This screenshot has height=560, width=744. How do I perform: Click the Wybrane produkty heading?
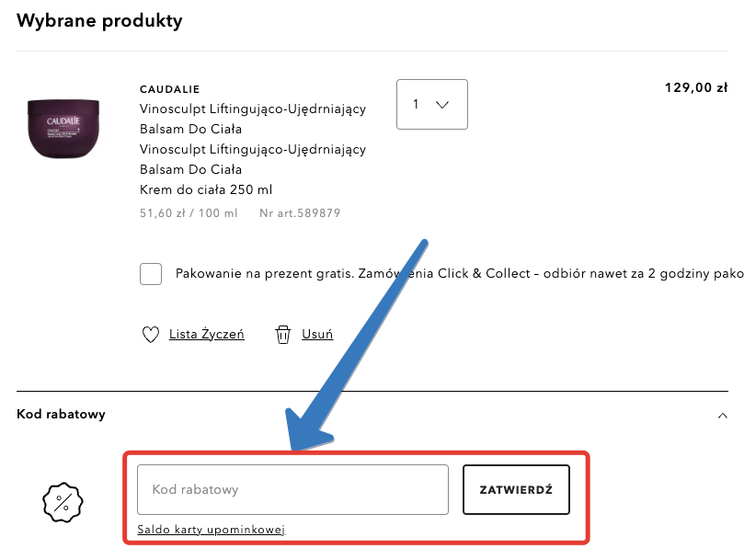(99, 20)
